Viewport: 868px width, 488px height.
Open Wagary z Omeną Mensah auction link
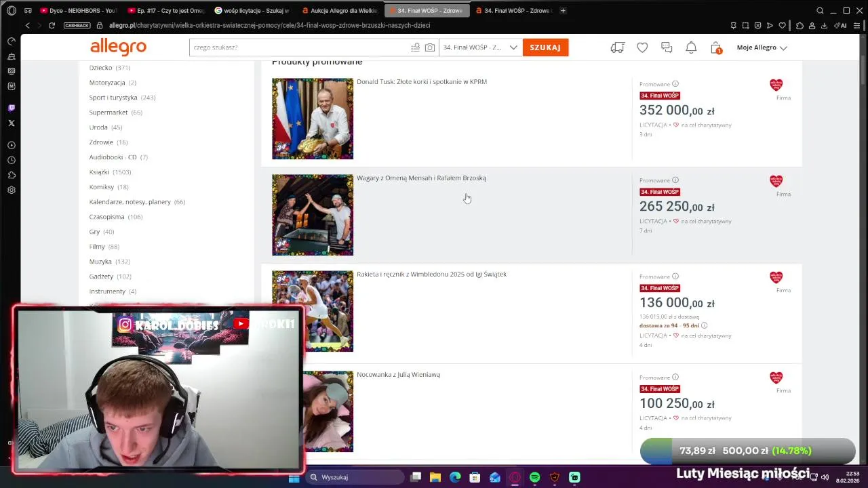point(421,178)
